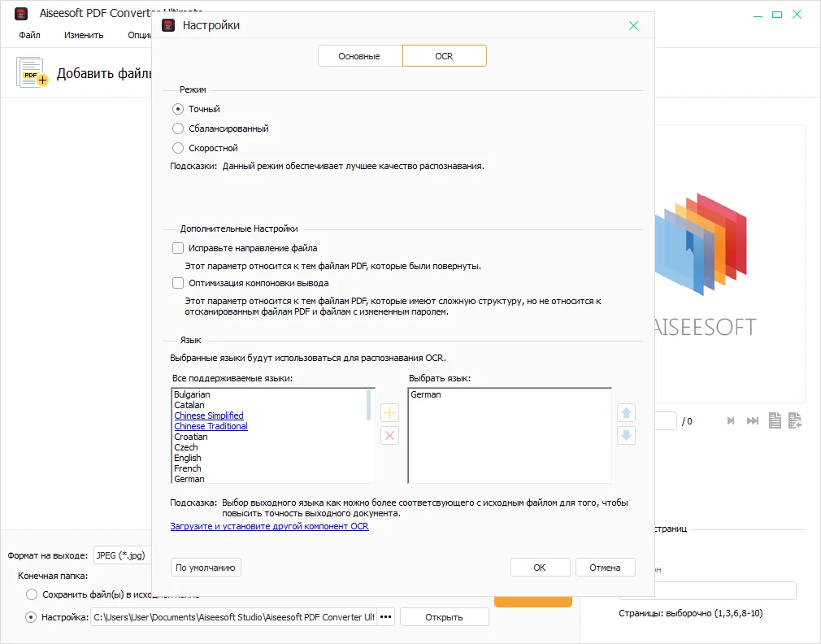This screenshot has height=644, width=821.
Task: Select save files in source folder radio button
Action: click(32, 594)
